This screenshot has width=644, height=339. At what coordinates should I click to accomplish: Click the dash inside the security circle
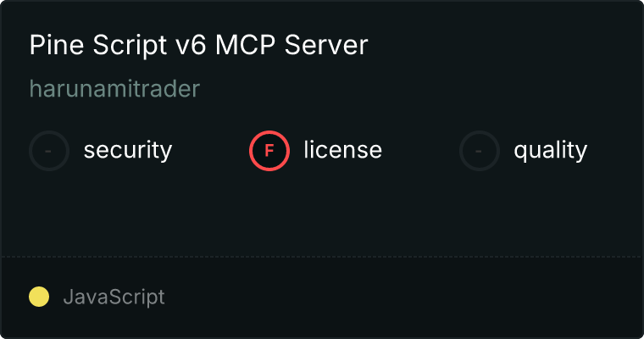(x=48, y=151)
